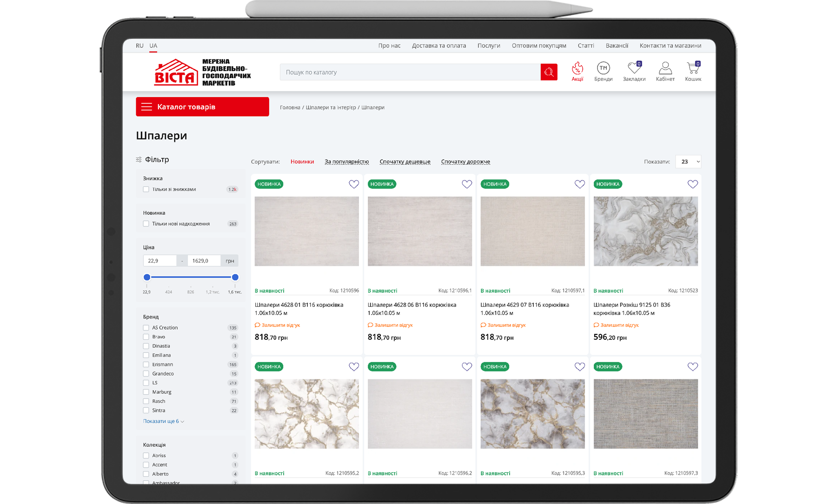The width and height of the screenshot is (837, 504).
Task: Check the Alberto collection filter
Action: pos(146,474)
